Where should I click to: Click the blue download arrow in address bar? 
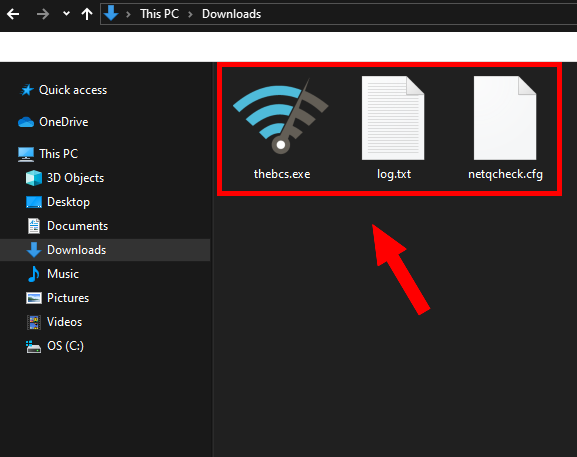coord(111,14)
